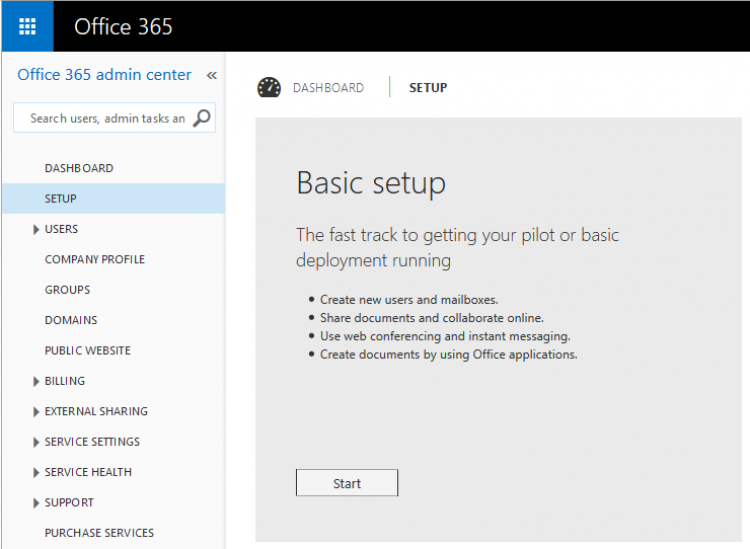The image size is (750, 549).
Task: Collapse the admin center navigation pane
Action: (x=212, y=75)
